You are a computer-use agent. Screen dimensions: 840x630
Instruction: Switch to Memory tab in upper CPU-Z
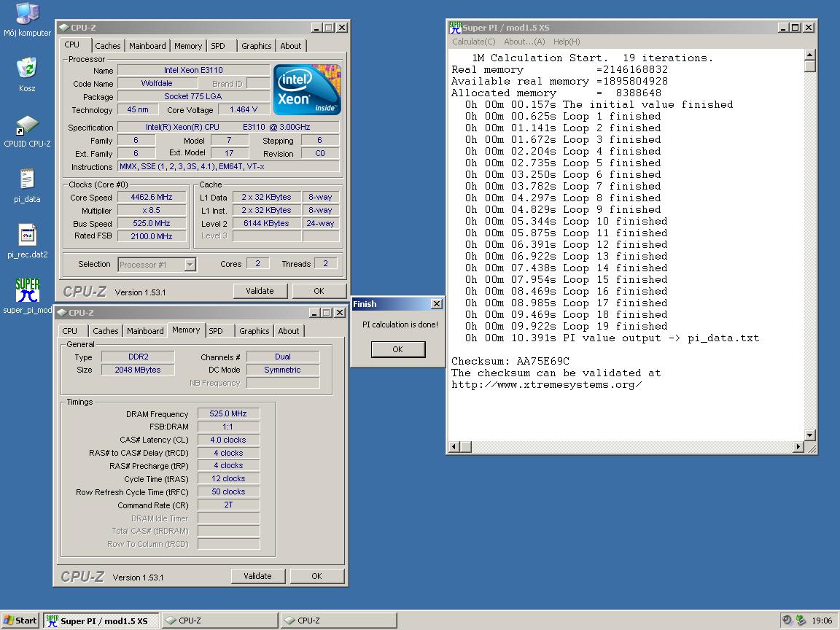click(x=188, y=46)
